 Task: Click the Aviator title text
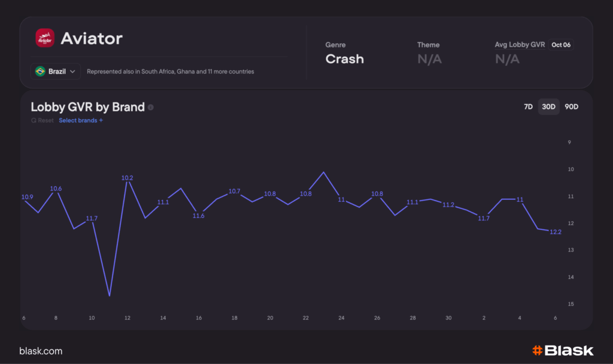[92, 39]
